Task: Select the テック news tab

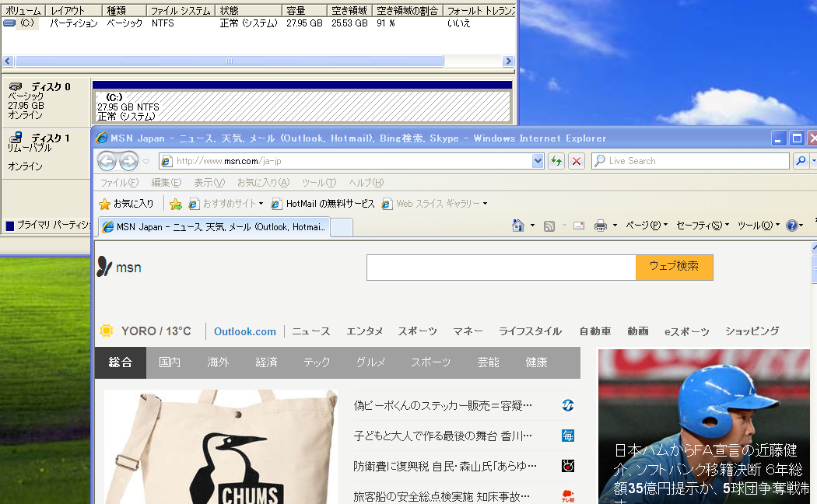Action: tap(316, 362)
